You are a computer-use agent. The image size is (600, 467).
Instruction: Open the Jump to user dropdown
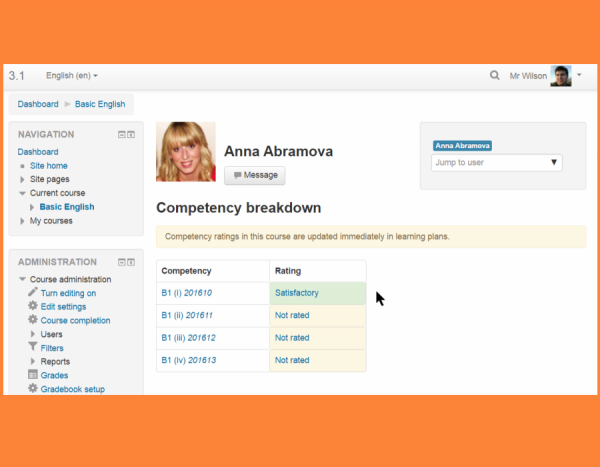[x=496, y=162]
